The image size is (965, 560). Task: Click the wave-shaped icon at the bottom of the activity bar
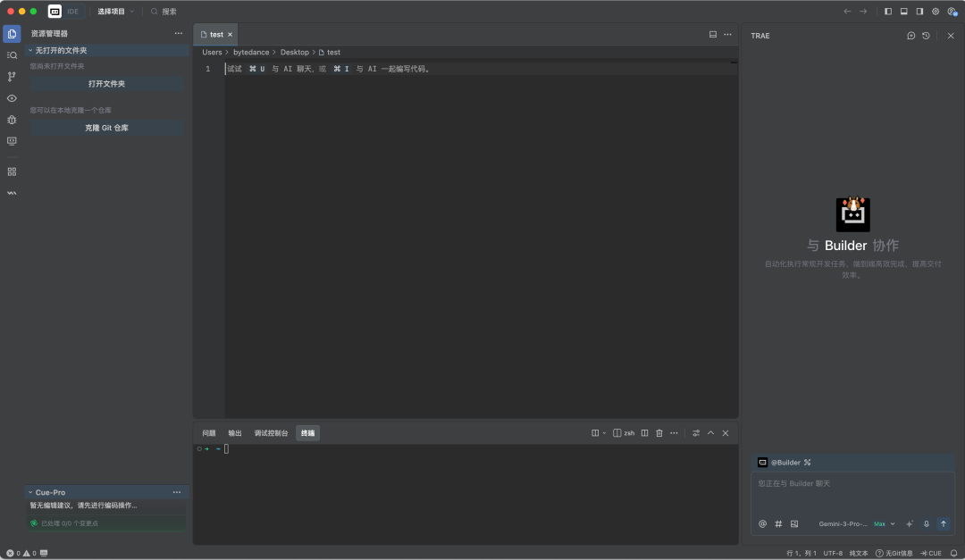12,193
